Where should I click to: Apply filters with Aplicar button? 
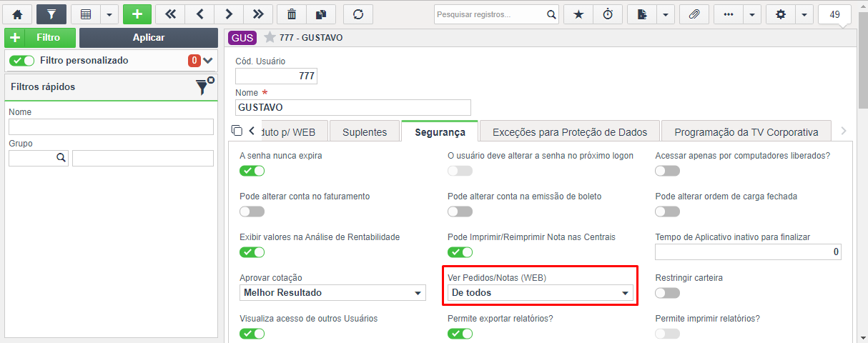point(149,38)
